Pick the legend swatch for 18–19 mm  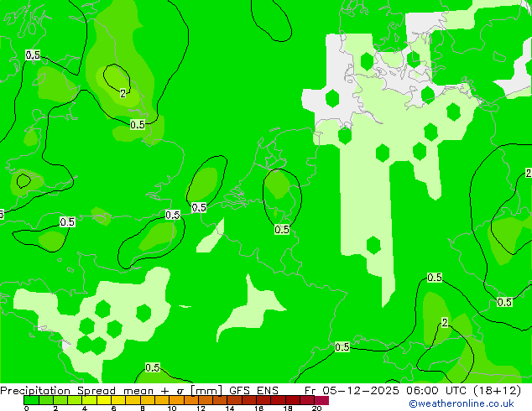(293, 400)
